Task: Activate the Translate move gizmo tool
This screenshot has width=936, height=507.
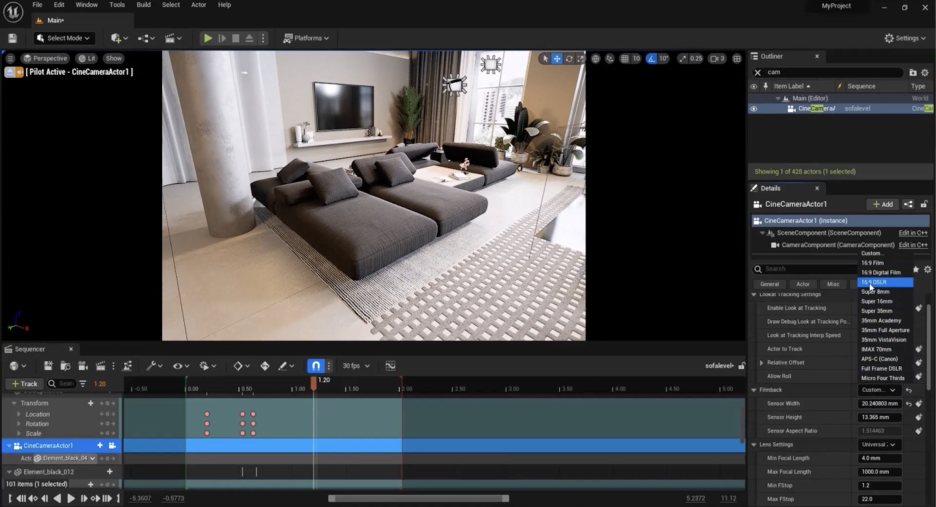Action: coord(556,59)
